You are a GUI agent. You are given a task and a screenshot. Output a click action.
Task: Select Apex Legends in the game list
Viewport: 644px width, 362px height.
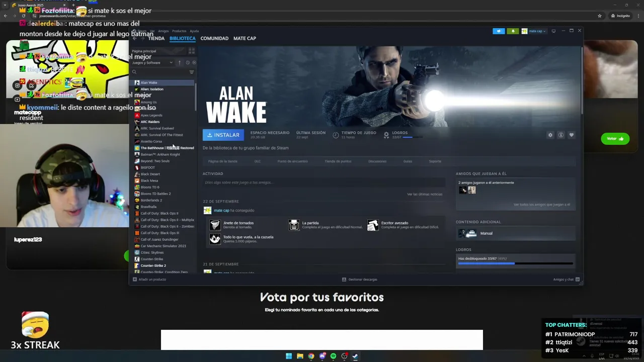[151, 115]
